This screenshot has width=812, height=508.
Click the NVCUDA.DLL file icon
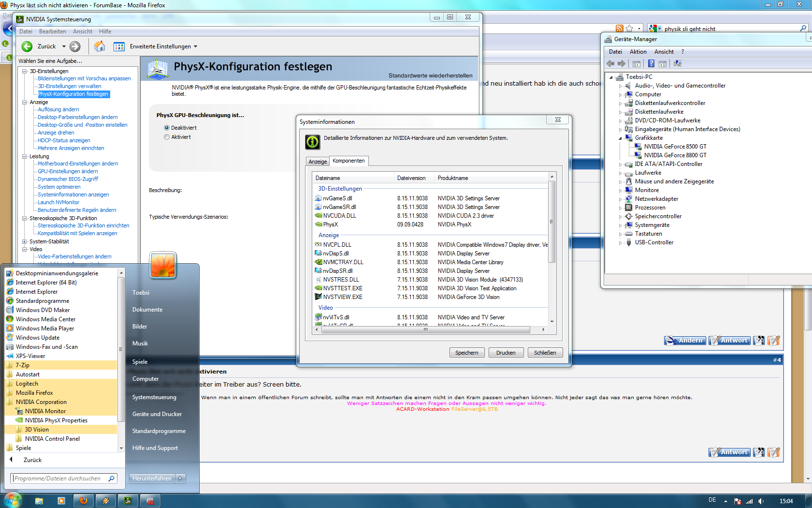(x=319, y=216)
